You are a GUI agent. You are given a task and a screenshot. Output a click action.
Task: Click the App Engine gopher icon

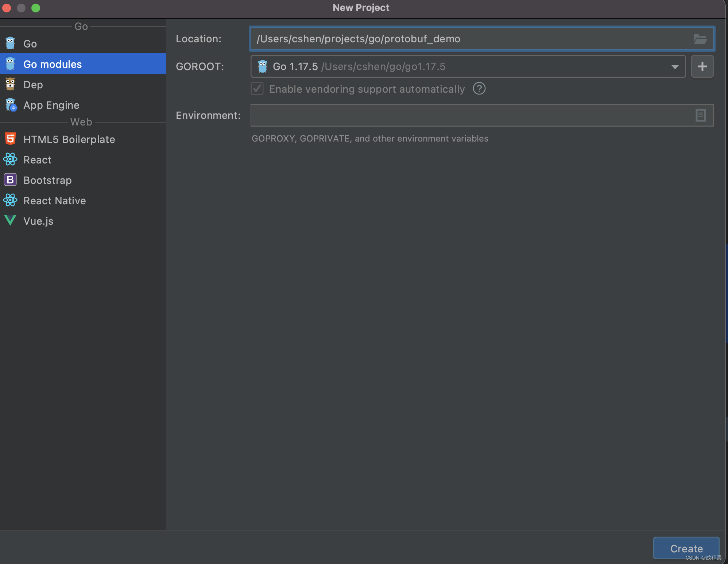11,105
